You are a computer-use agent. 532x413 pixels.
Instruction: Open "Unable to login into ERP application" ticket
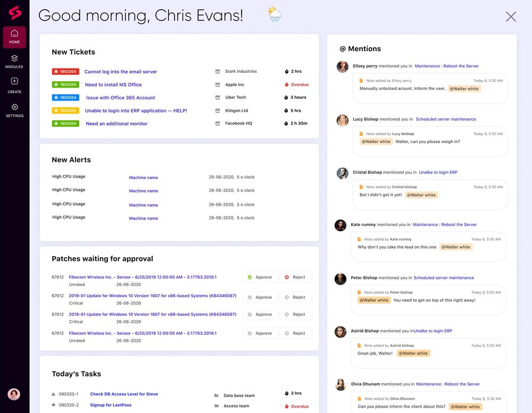click(136, 111)
